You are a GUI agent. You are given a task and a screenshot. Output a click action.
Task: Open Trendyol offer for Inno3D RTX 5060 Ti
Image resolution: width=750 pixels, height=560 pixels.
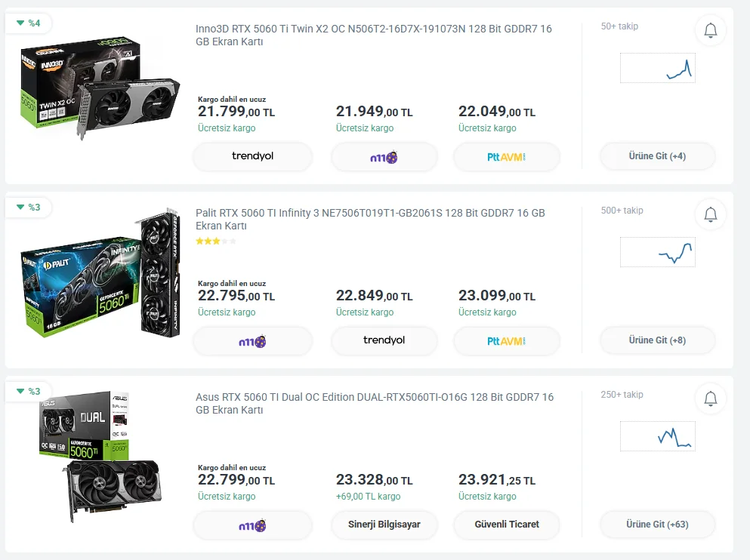point(252,156)
